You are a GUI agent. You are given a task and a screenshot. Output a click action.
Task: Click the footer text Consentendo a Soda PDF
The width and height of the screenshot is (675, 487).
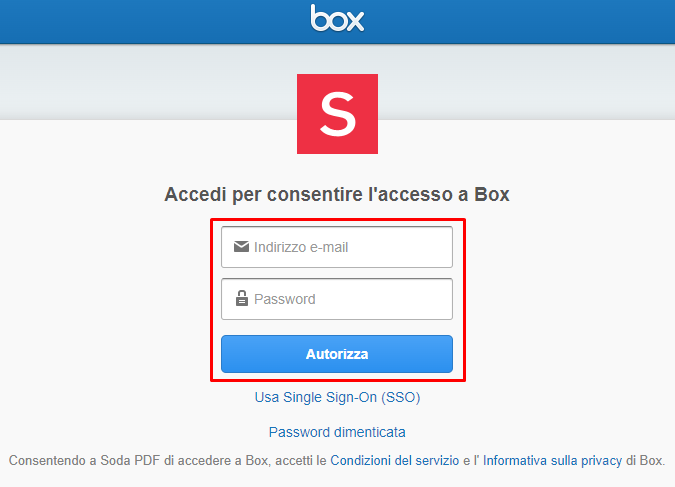(84, 460)
